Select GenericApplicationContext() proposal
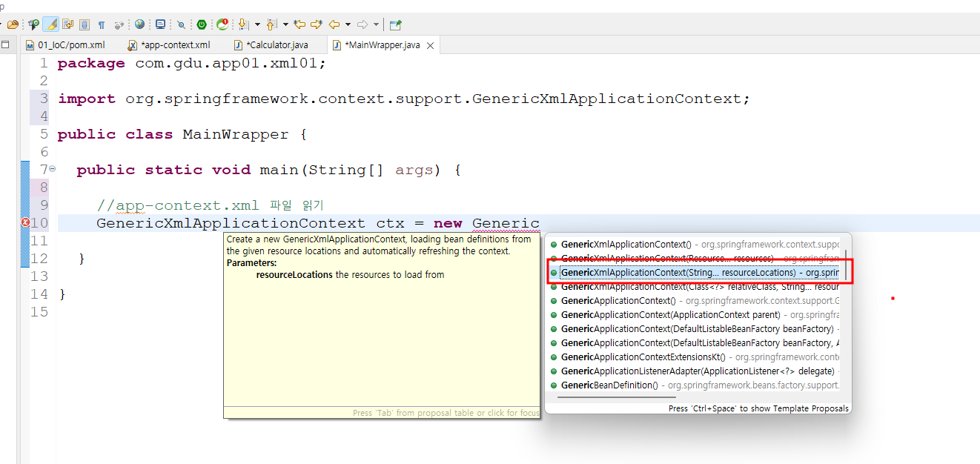Screen dimensions: 980x464 pos(695,300)
